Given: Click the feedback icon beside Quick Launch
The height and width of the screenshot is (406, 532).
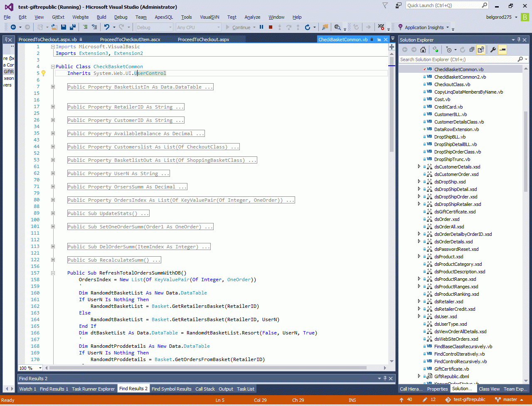Looking at the screenshot, I should (x=399, y=5).
